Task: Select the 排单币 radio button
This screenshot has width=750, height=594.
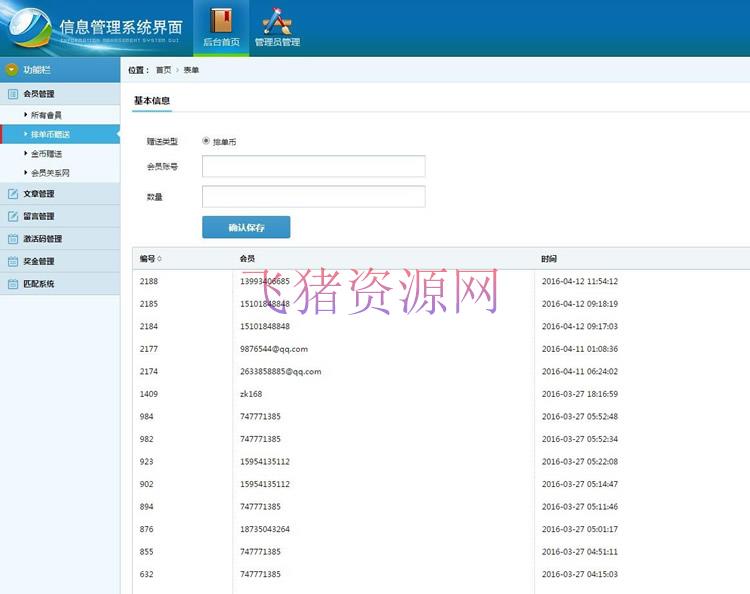Action: (206, 141)
